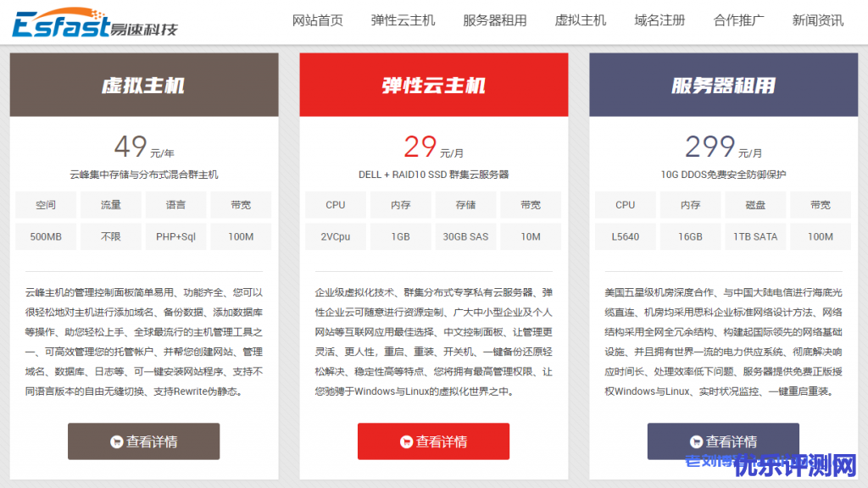
Task: Go to 服务器租用 in the navigation
Action: click(x=495, y=20)
